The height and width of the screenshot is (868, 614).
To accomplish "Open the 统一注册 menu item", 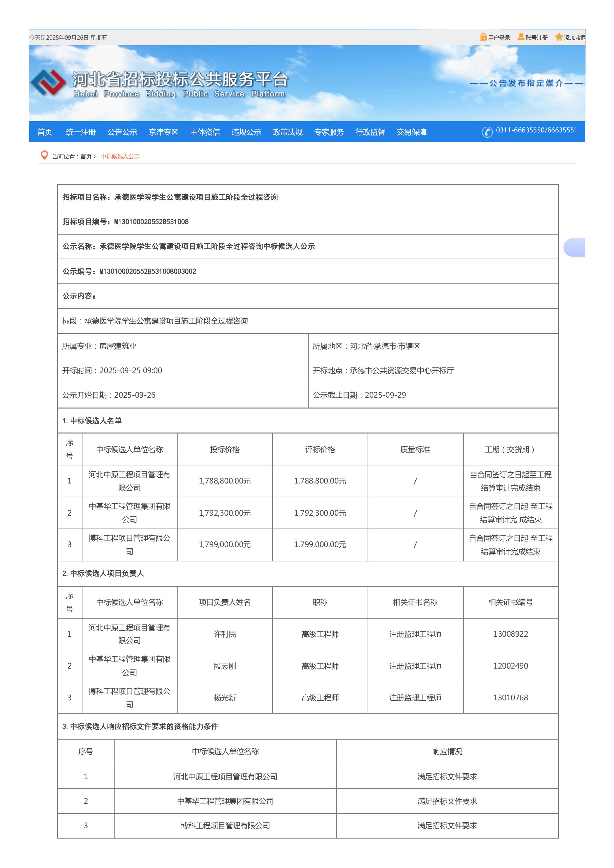I will 80,132.
